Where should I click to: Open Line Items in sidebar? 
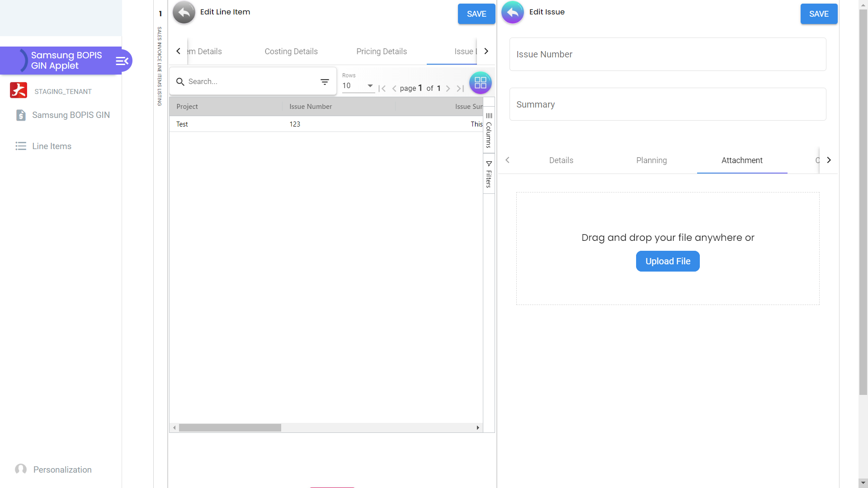click(52, 146)
